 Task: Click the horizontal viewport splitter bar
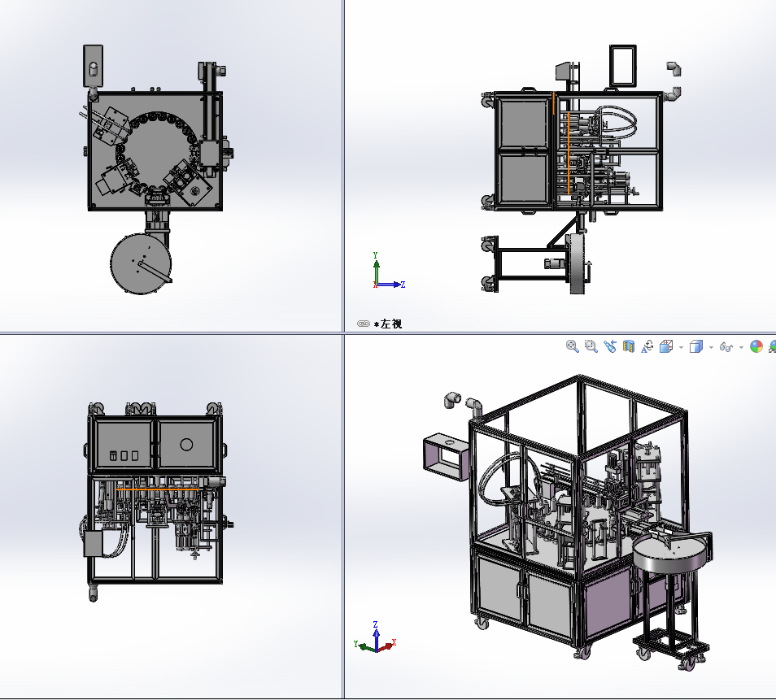tap(163, 333)
